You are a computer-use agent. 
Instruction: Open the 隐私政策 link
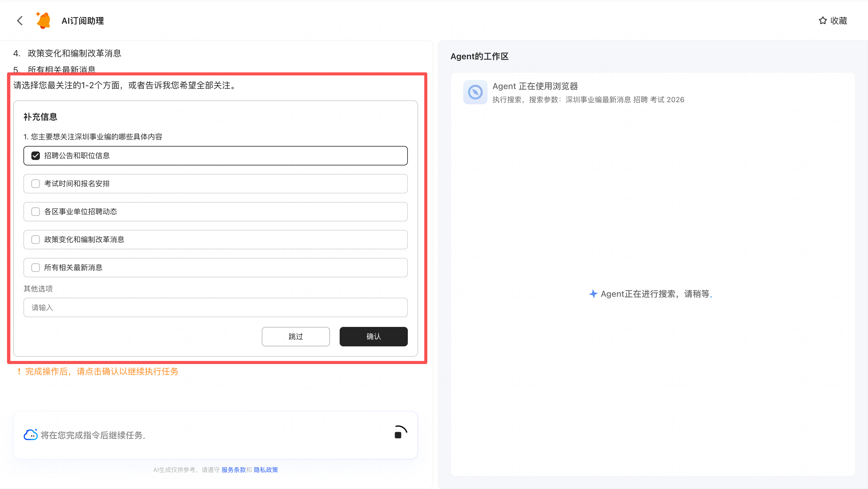(x=266, y=470)
